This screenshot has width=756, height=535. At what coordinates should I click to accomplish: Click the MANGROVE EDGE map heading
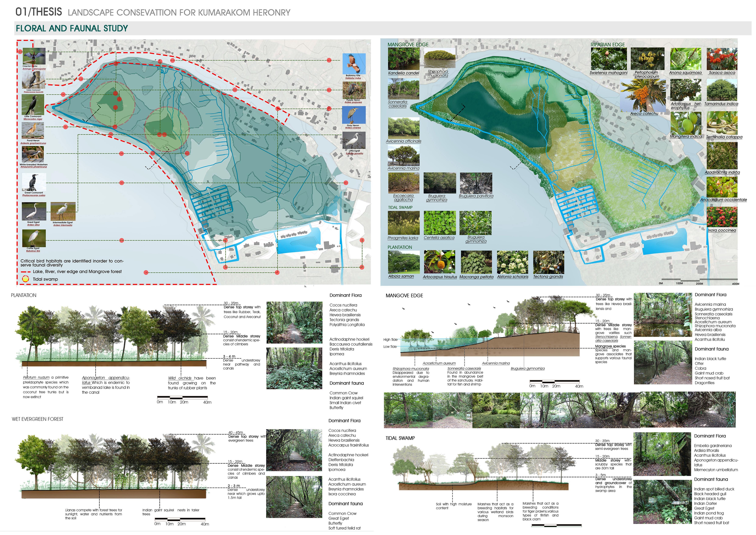click(x=408, y=45)
